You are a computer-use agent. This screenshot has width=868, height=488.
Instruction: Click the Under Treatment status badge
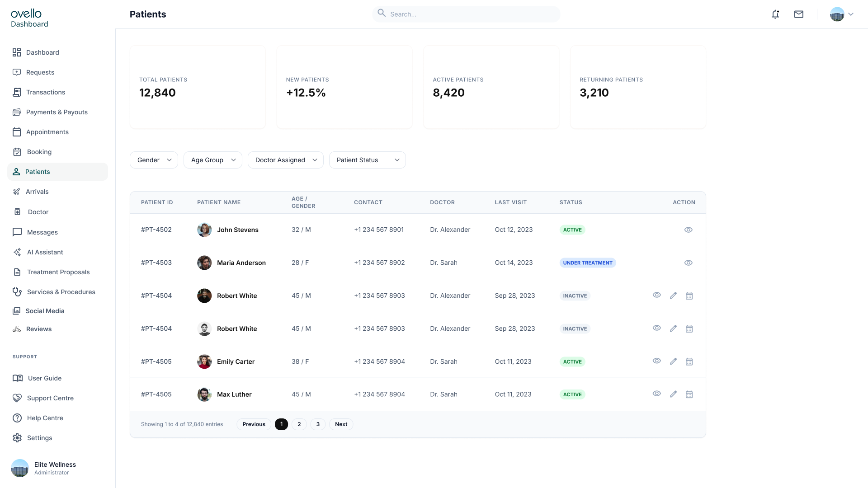pos(588,263)
